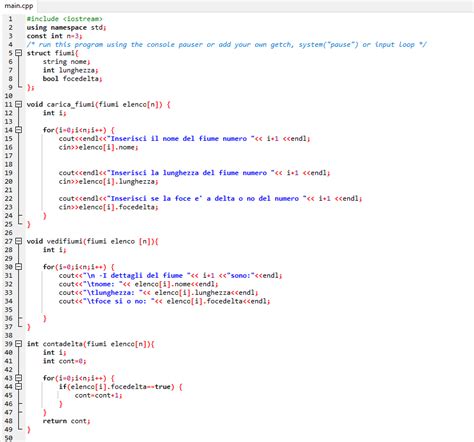Screen dimensions: 474x442
Task: Collapse the contadelta function fold marker
Action: coord(19,344)
